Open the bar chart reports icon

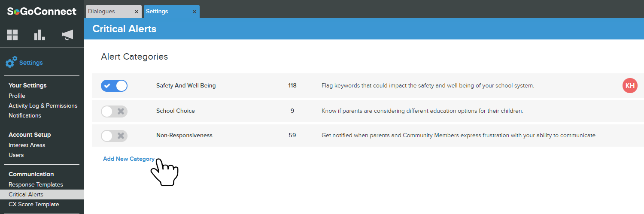click(x=39, y=35)
